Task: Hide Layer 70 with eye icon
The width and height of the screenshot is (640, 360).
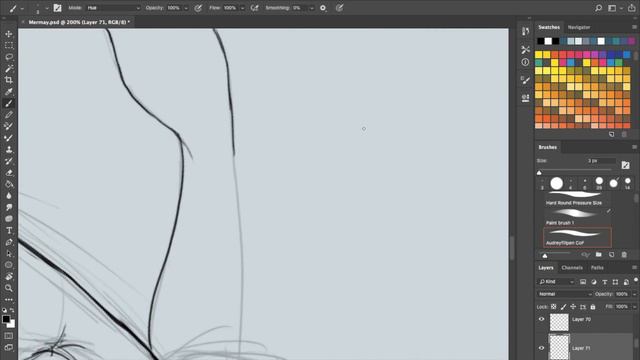Action: (542, 319)
